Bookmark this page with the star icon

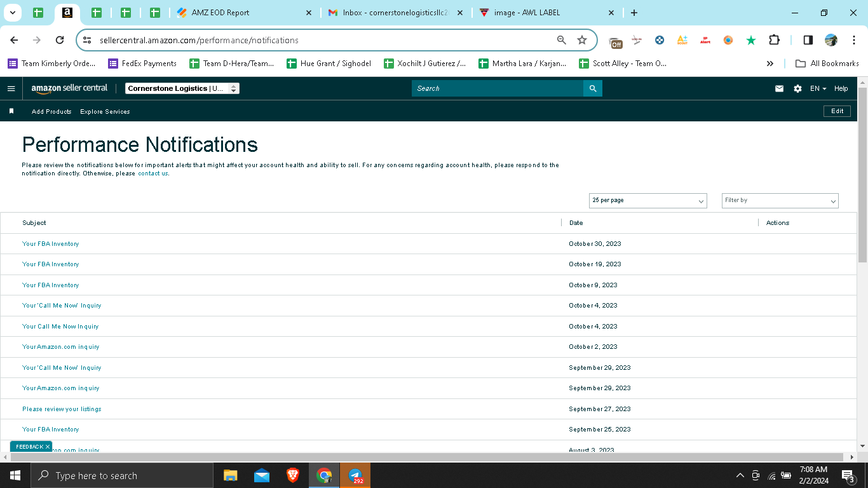(x=582, y=40)
